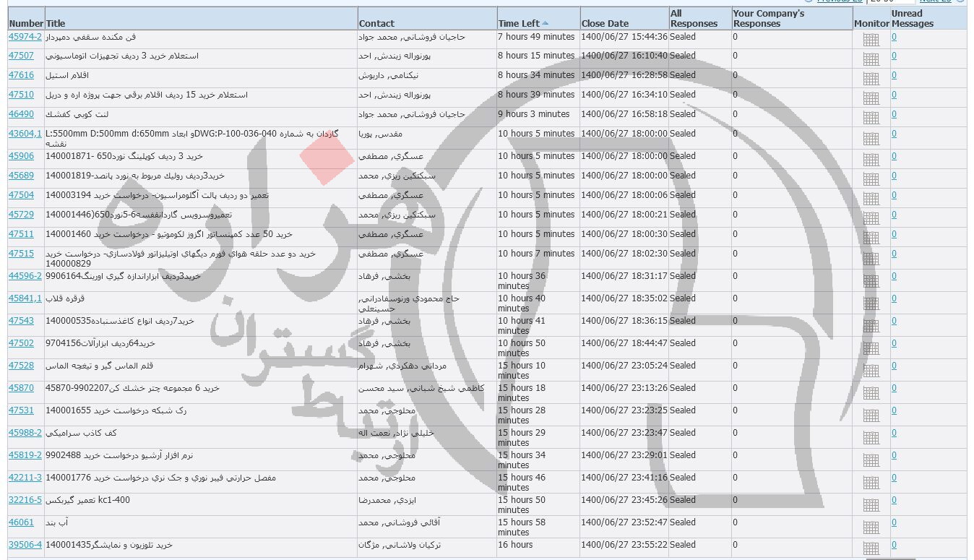Click link number 45870
The height and width of the screenshot is (560, 974).
tap(21, 388)
